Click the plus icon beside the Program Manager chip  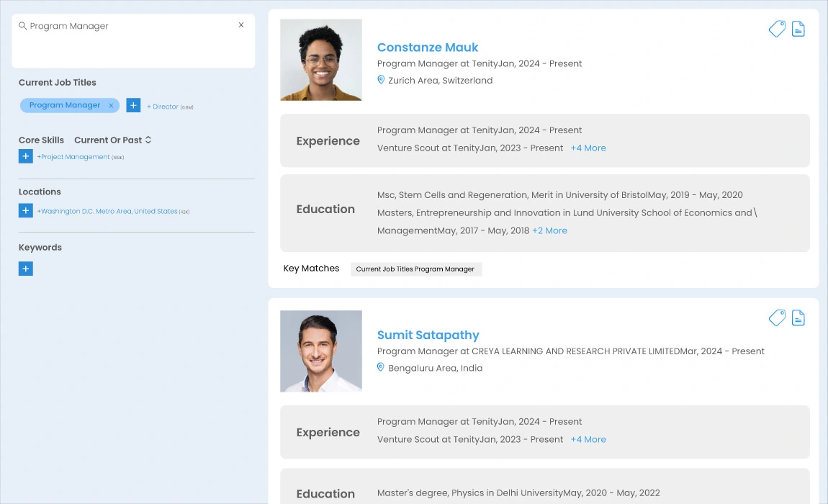pos(133,105)
